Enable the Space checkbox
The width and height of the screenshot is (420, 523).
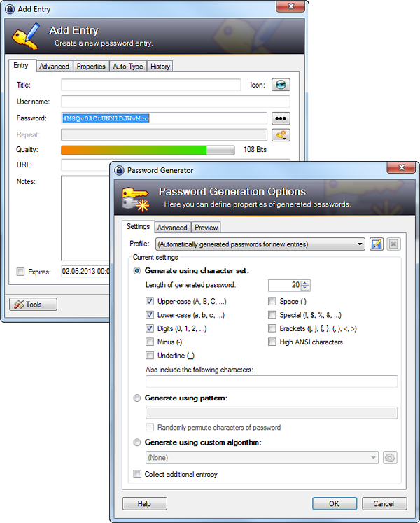[x=272, y=302]
